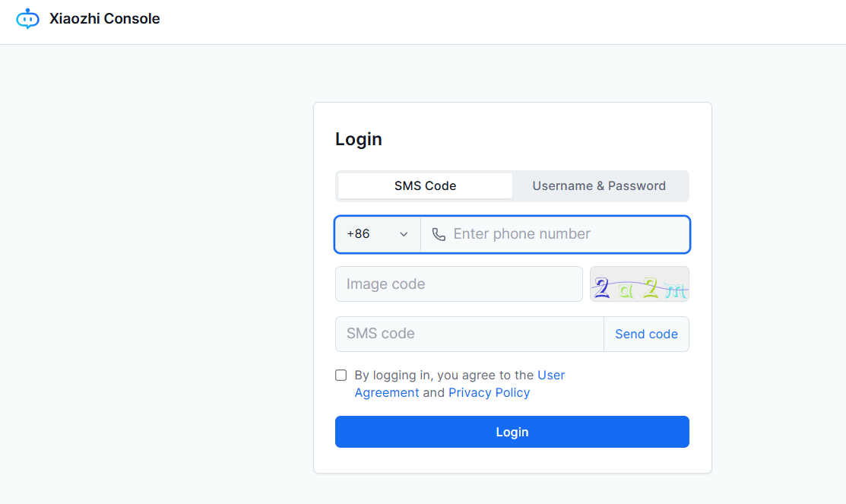This screenshot has width=846, height=504.
Task: Switch to the SMS Code tab
Action: click(x=425, y=185)
